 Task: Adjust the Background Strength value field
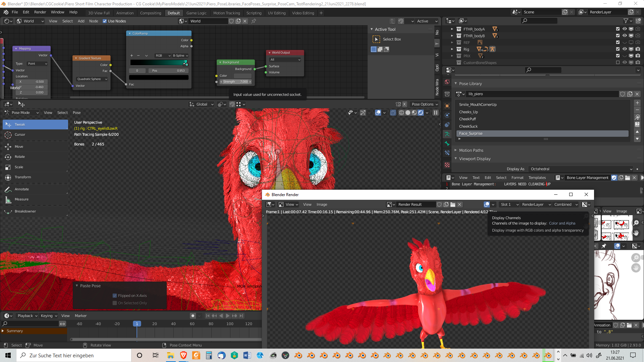point(235,82)
